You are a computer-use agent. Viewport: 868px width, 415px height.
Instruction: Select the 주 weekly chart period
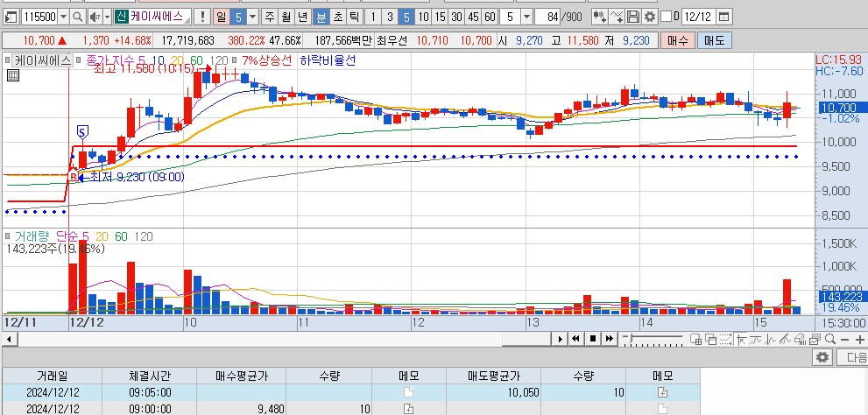click(x=269, y=17)
